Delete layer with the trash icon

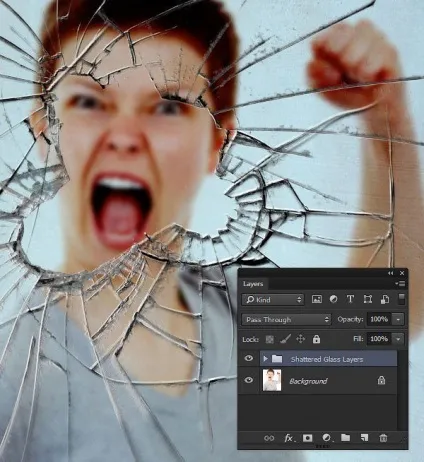click(383, 438)
